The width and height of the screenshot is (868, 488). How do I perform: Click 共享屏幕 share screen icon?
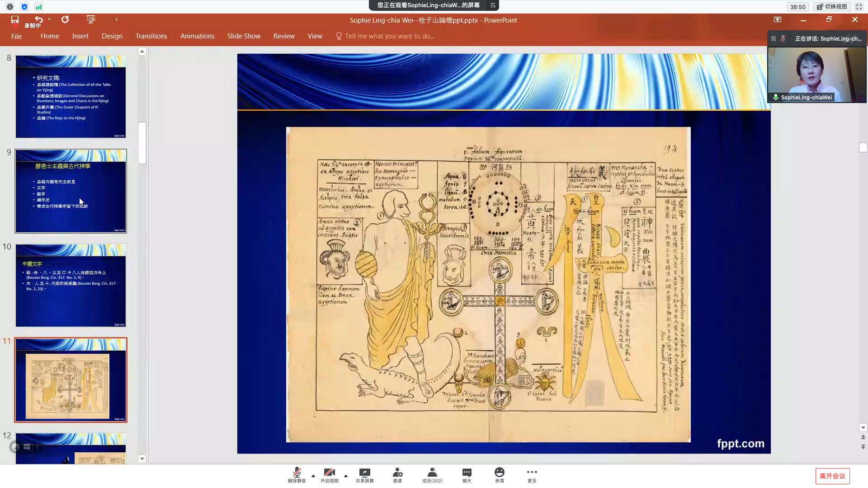[x=364, y=473]
